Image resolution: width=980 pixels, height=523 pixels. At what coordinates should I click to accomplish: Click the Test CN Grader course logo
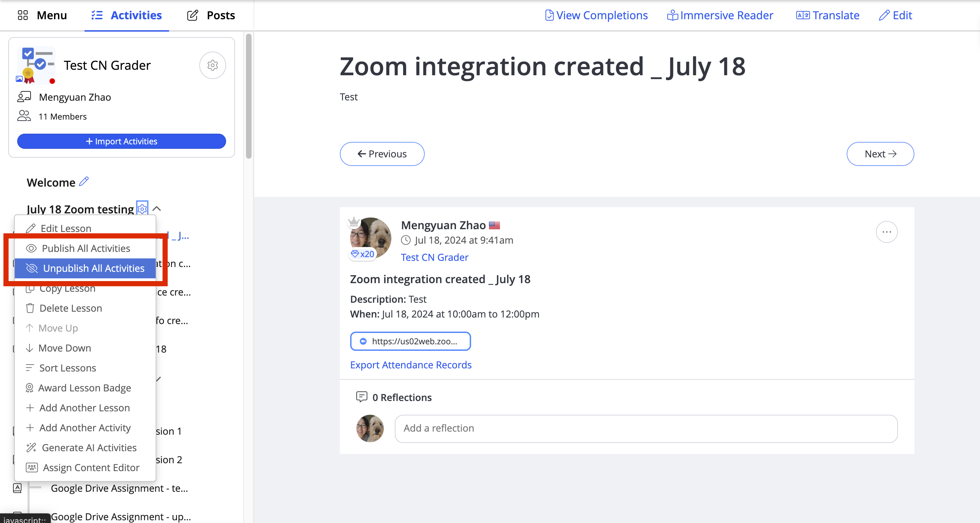point(36,65)
